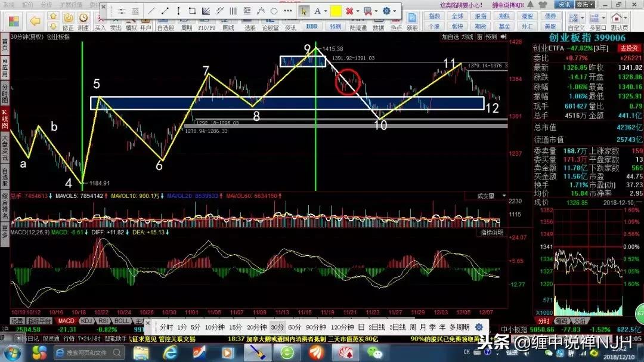The height and width of the screenshot is (362, 644).
Task: Switch to the 多周期 view
Action: point(459,327)
